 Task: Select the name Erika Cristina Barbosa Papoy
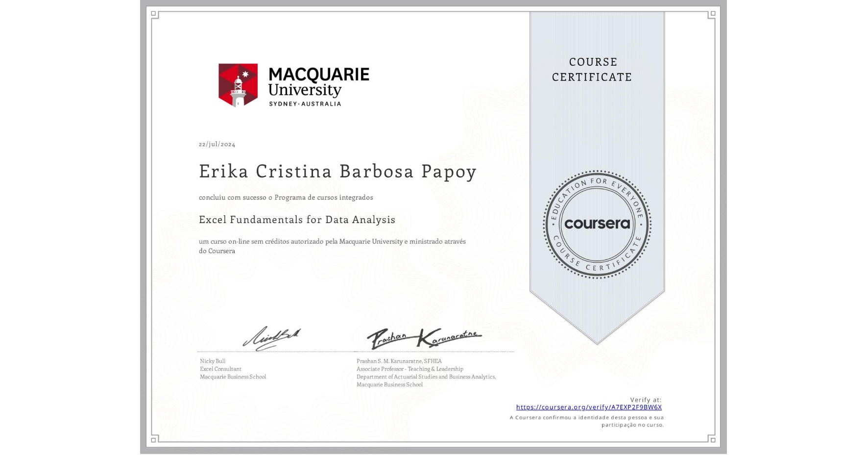[338, 171]
